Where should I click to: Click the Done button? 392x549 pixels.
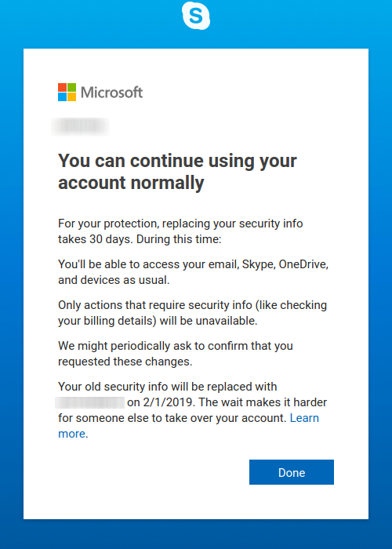292,472
